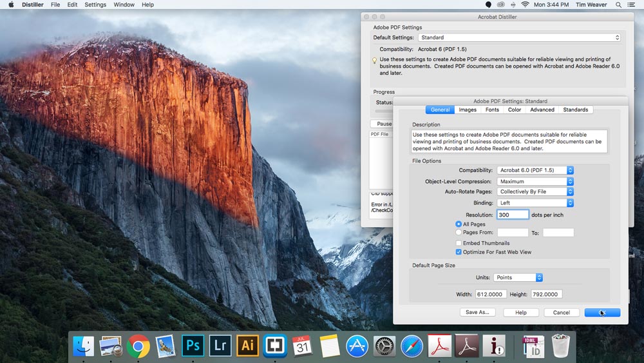Open the Distiller application menu
The image size is (644, 363).
32,5
